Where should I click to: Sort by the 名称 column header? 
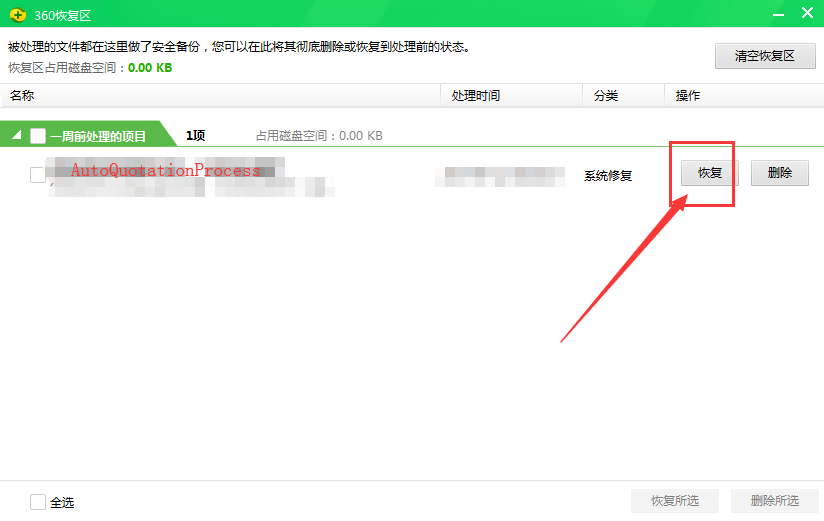22,96
